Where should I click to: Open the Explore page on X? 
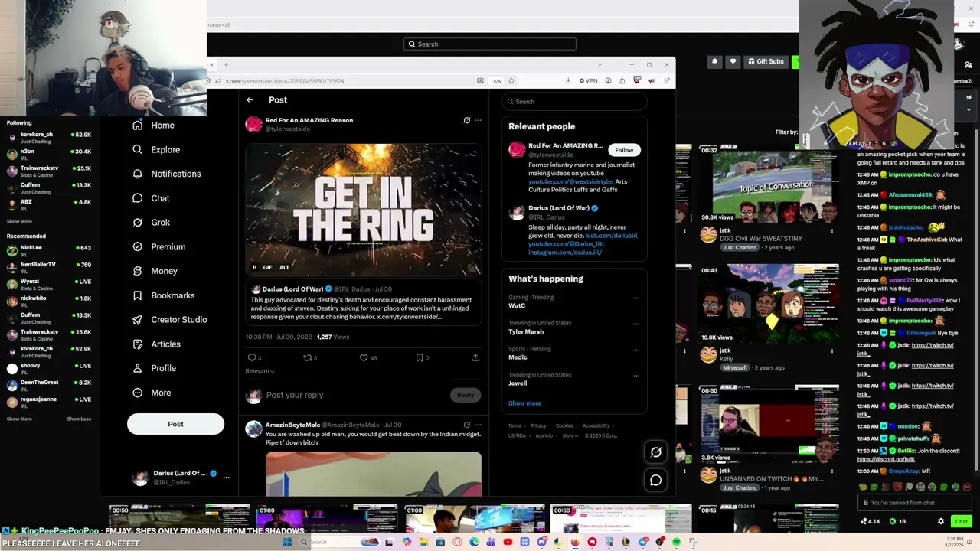157,150
